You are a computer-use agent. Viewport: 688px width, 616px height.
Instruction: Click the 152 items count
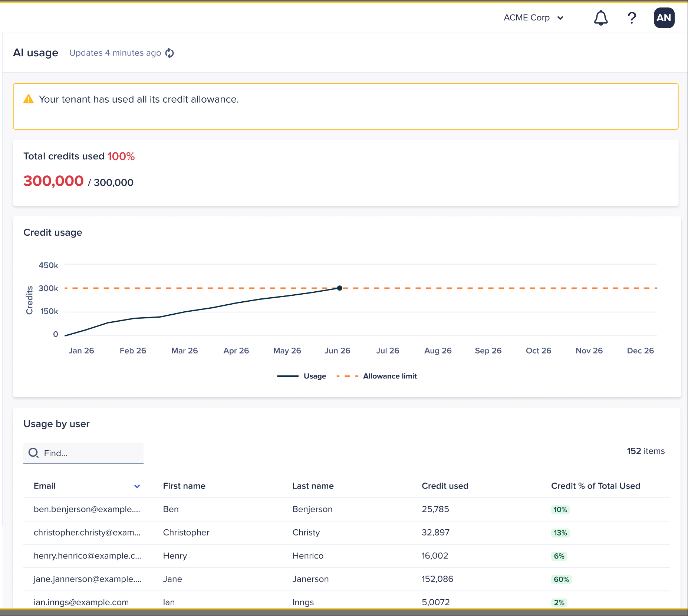tap(646, 451)
